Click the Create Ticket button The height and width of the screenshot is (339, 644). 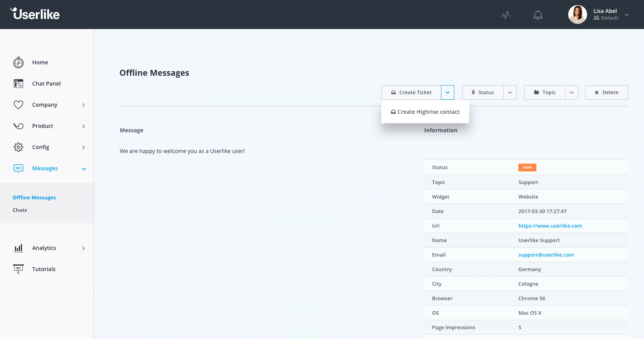pos(411,92)
